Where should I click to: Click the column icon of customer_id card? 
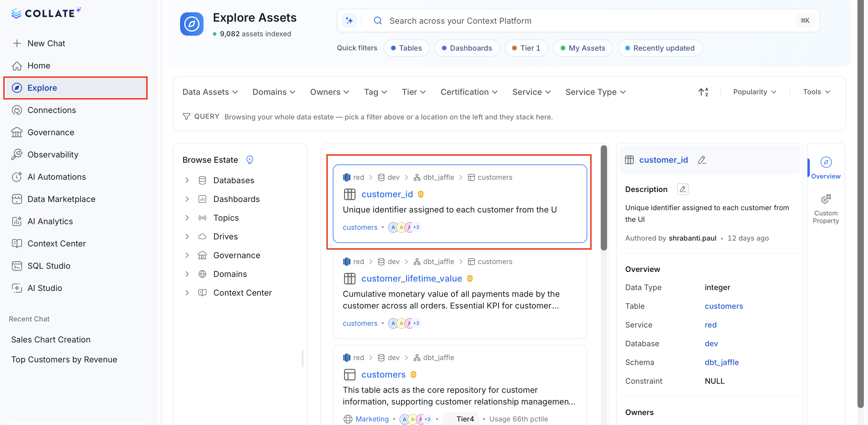(349, 194)
